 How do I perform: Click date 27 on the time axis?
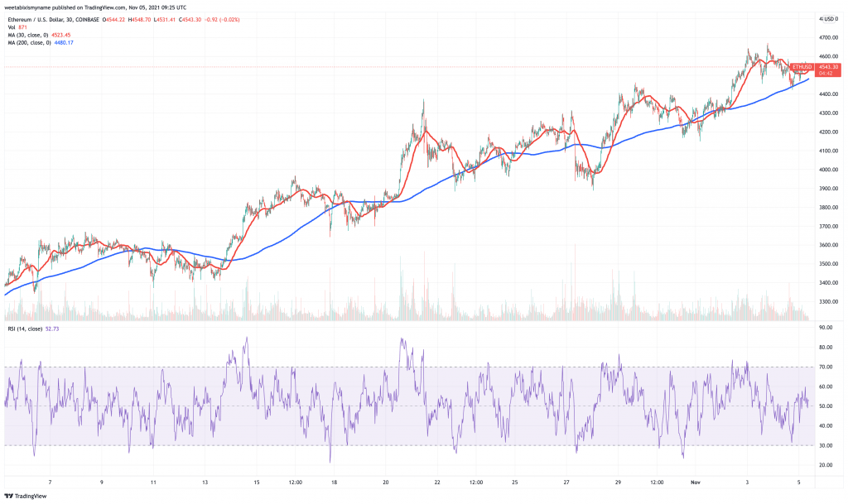pyautogui.click(x=566, y=482)
